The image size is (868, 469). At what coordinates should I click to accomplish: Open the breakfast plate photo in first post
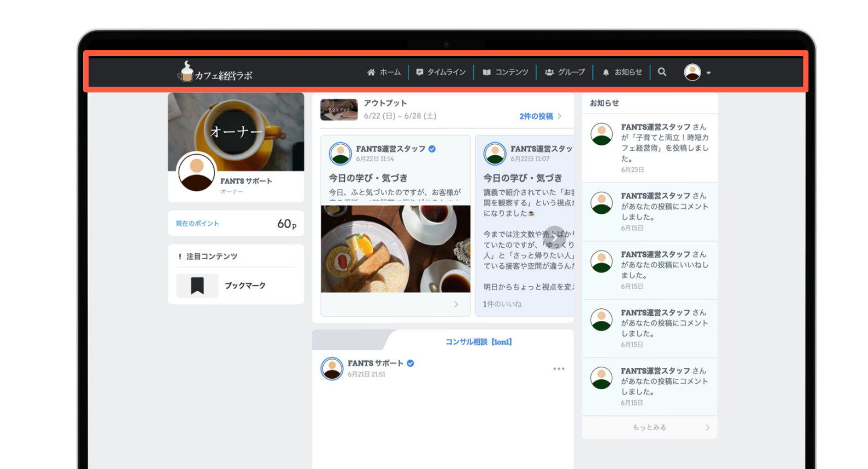click(396, 249)
